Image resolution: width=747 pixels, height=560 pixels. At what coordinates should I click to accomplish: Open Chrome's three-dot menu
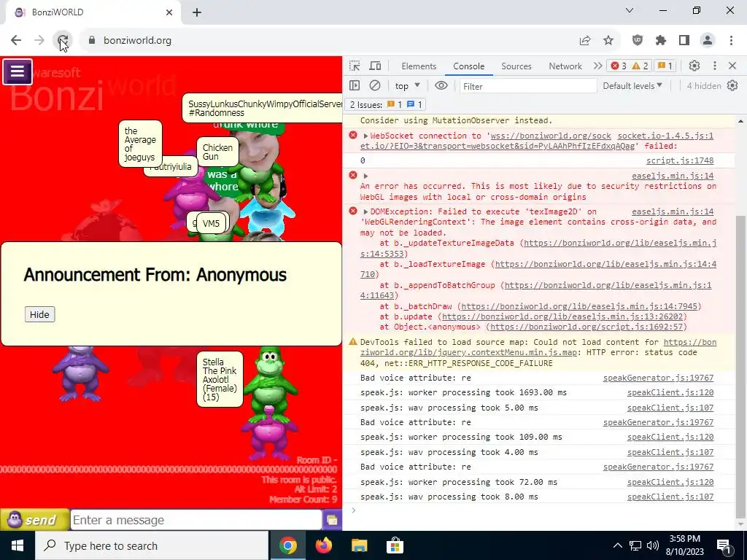point(731,41)
